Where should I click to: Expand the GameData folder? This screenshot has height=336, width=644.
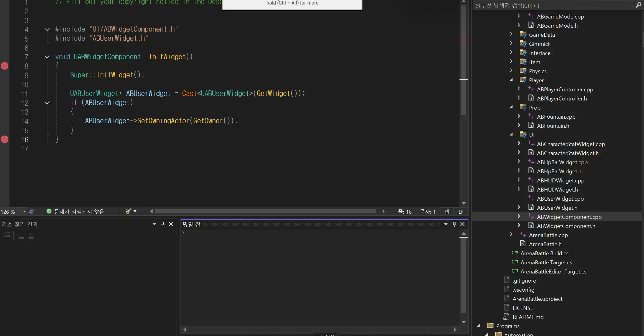click(x=511, y=34)
